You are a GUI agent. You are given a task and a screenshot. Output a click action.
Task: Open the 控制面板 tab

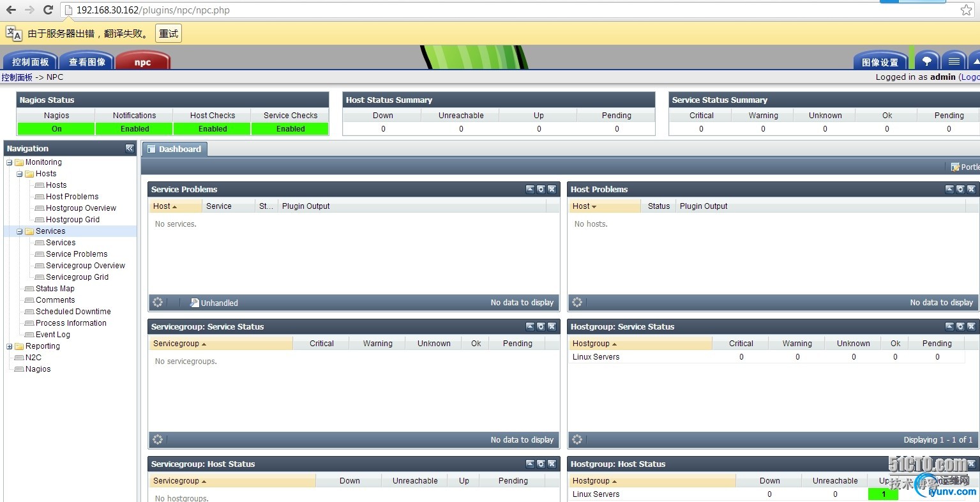pyautogui.click(x=30, y=61)
